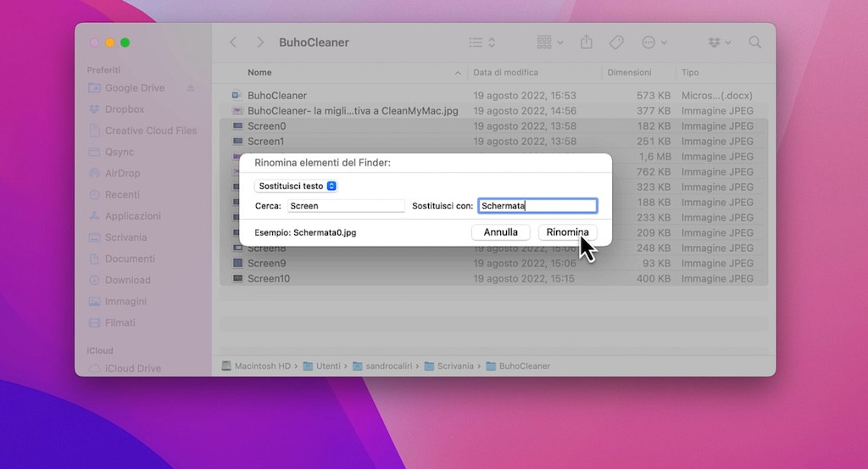
Task: Click the Search magnifier icon
Action: pyautogui.click(x=754, y=42)
